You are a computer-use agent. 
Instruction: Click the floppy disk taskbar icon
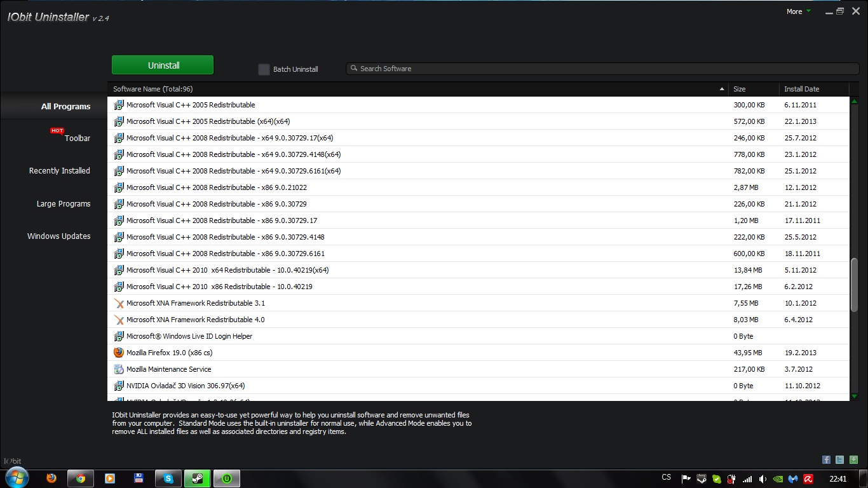(138, 478)
